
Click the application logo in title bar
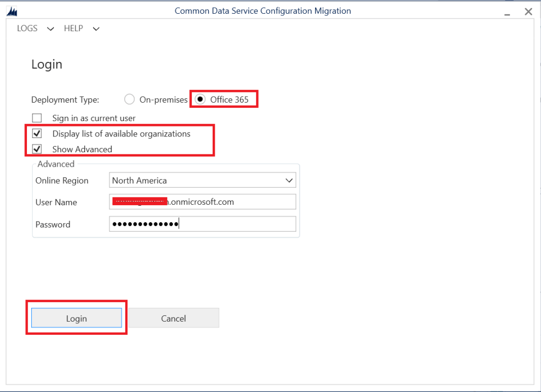(11, 11)
